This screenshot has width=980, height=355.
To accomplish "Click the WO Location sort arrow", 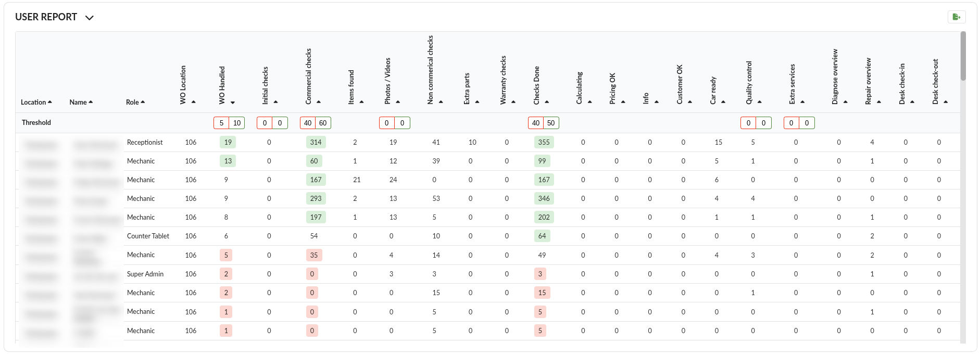I will (194, 102).
